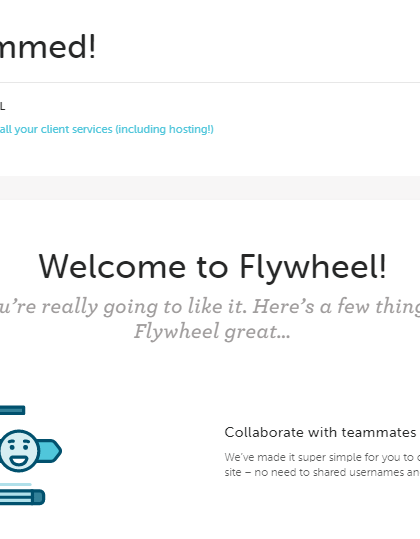Click the dark blue bar above the smiley
The image size is (420, 539).
12,410
